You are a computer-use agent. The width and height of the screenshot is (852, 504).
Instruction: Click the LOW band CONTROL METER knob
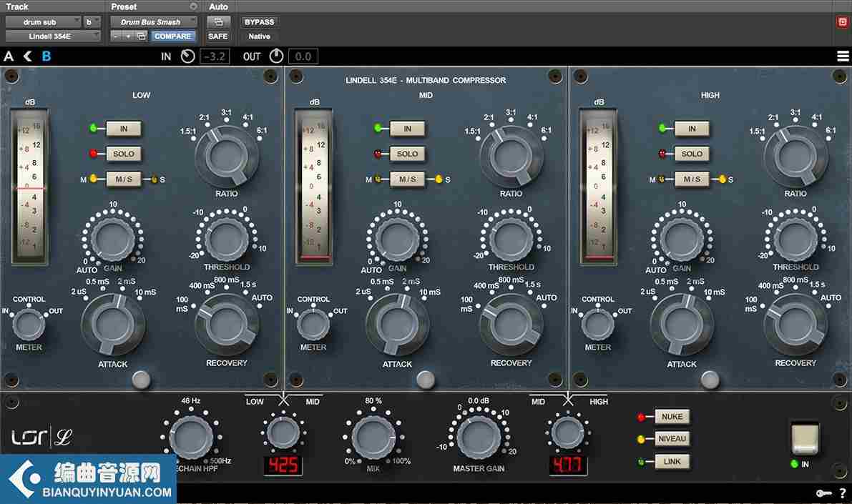point(29,325)
